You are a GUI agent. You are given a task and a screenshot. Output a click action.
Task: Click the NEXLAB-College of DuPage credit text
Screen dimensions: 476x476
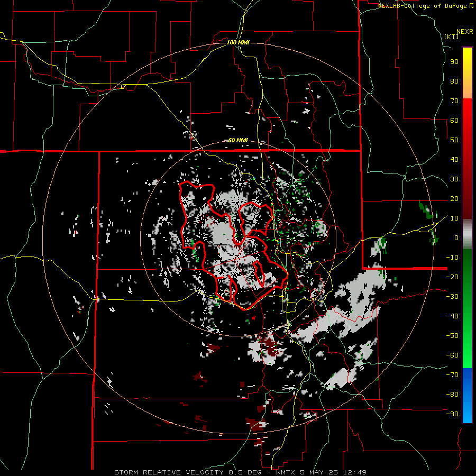point(422,6)
